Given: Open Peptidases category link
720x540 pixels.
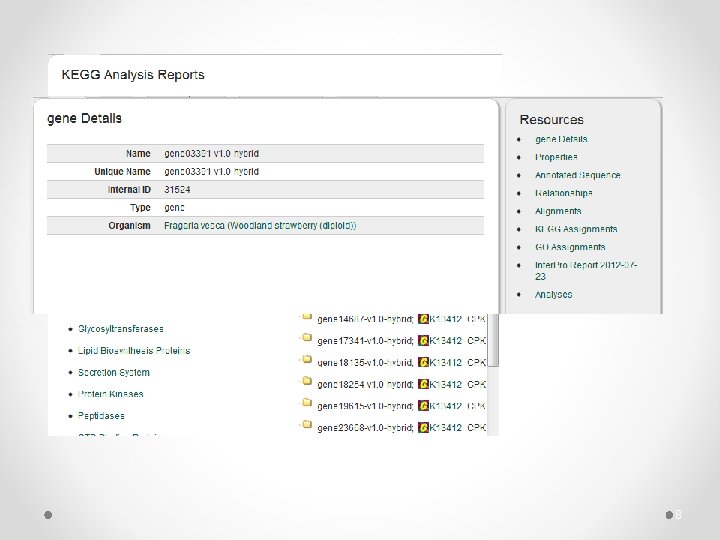Looking at the screenshot, I should click(x=101, y=416).
